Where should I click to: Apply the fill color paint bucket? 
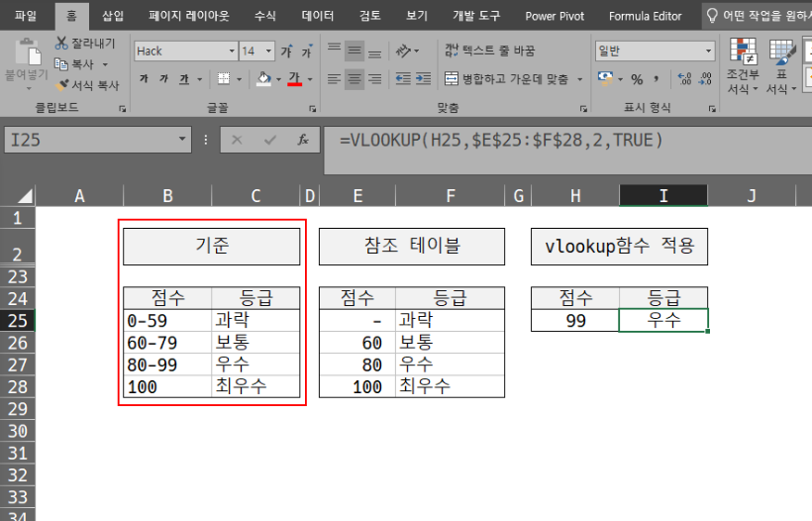264,78
